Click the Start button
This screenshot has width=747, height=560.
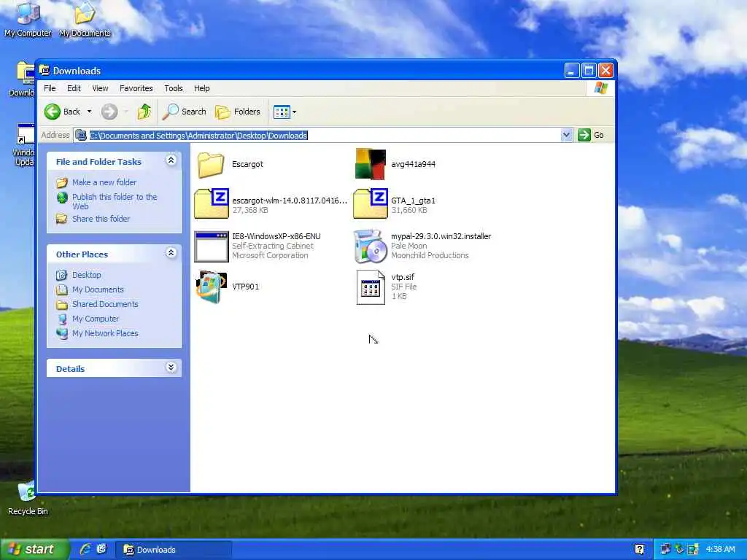click(x=34, y=550)
